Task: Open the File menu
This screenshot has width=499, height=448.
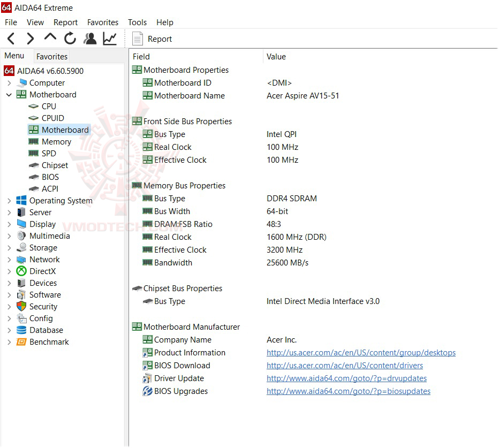Action: (x=11, y=22)
